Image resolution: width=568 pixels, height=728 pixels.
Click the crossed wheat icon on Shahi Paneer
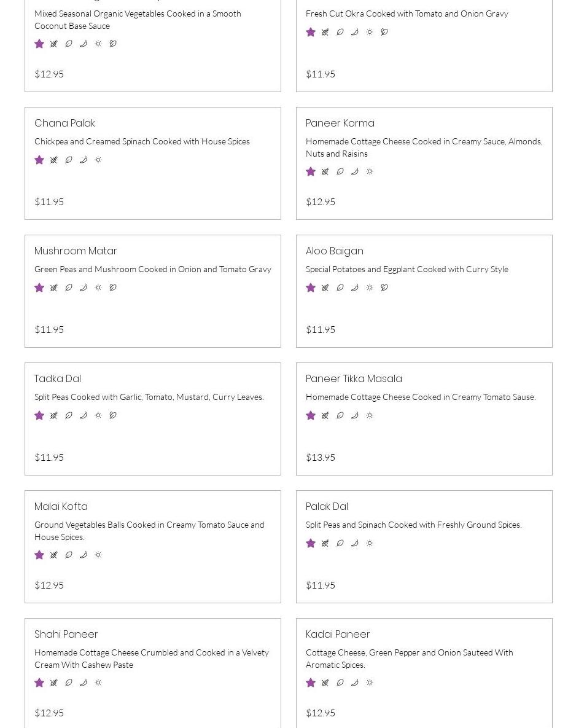click(54, 683)
